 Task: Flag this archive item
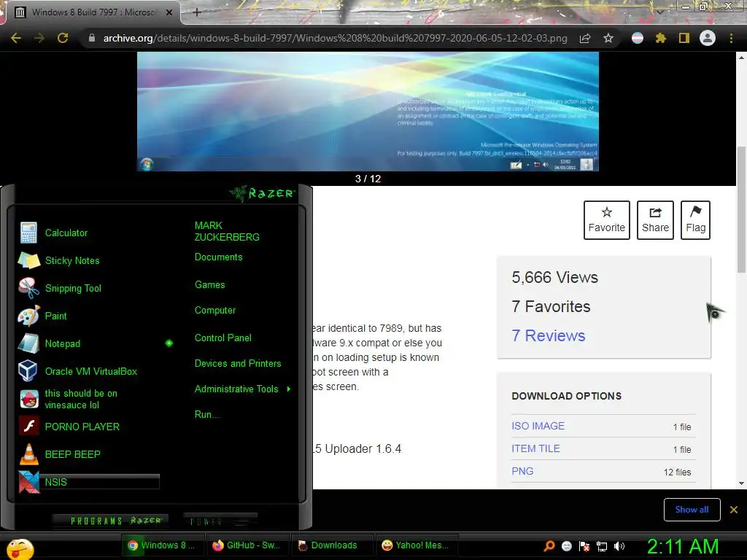click(x=695, y=220)
